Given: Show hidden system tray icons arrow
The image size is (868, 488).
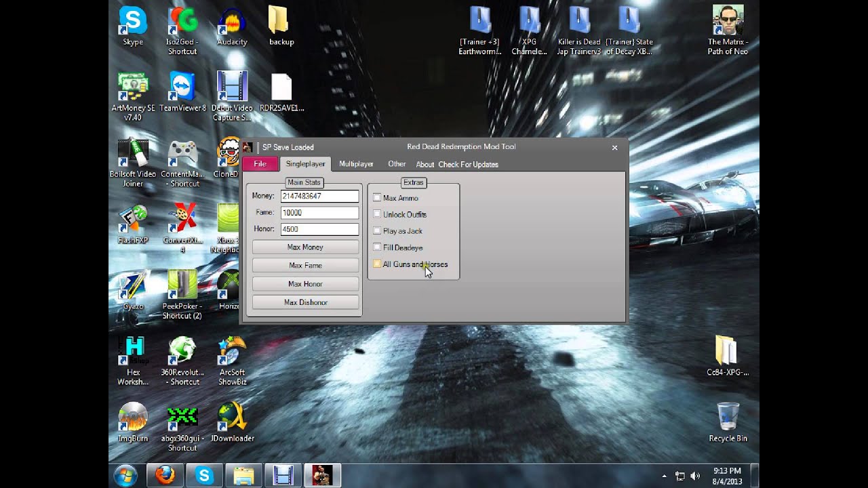Looking at the screenshot, I should pyautogui.click(x=664, y=476).
